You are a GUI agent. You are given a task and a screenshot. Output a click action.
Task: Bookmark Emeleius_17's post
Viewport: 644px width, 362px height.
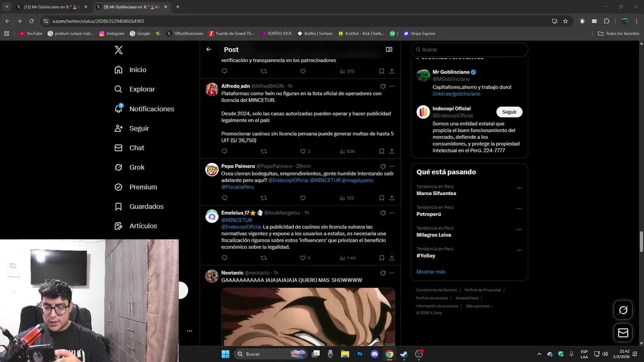382,258
